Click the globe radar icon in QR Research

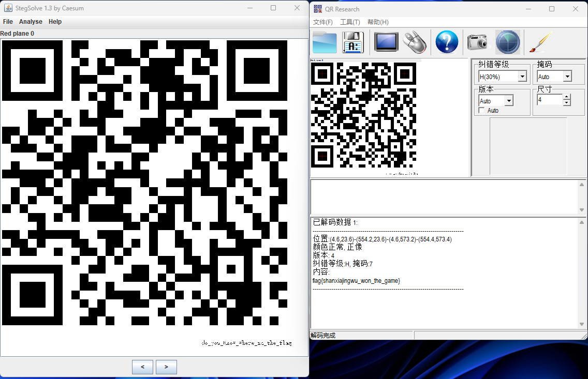coord(508,42)
